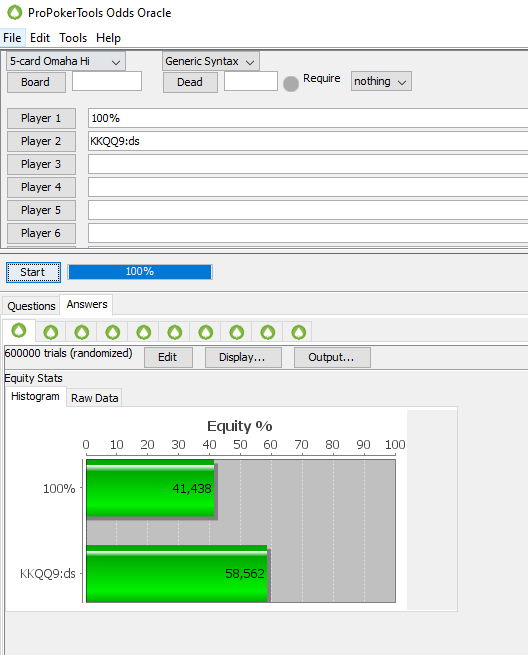
Task: Open the Require nothing dropdown
Action: tap(381, 81)
